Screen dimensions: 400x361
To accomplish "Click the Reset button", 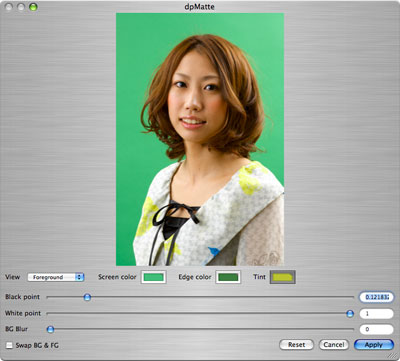I will (296, 345).
